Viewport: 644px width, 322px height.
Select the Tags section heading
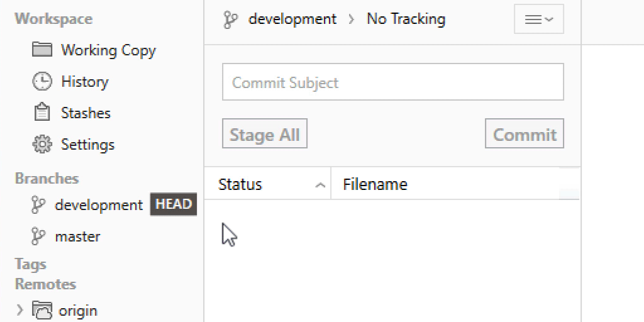tap(31, 264)
